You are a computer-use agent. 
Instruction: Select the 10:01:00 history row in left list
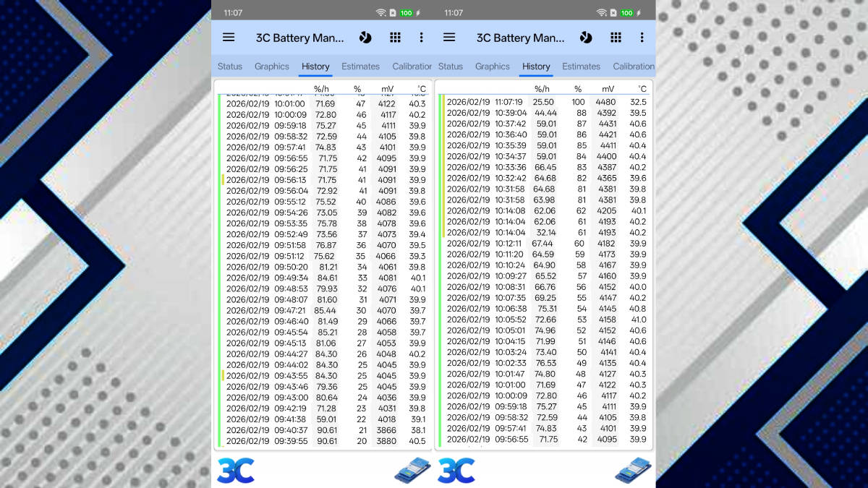point(325,103)
